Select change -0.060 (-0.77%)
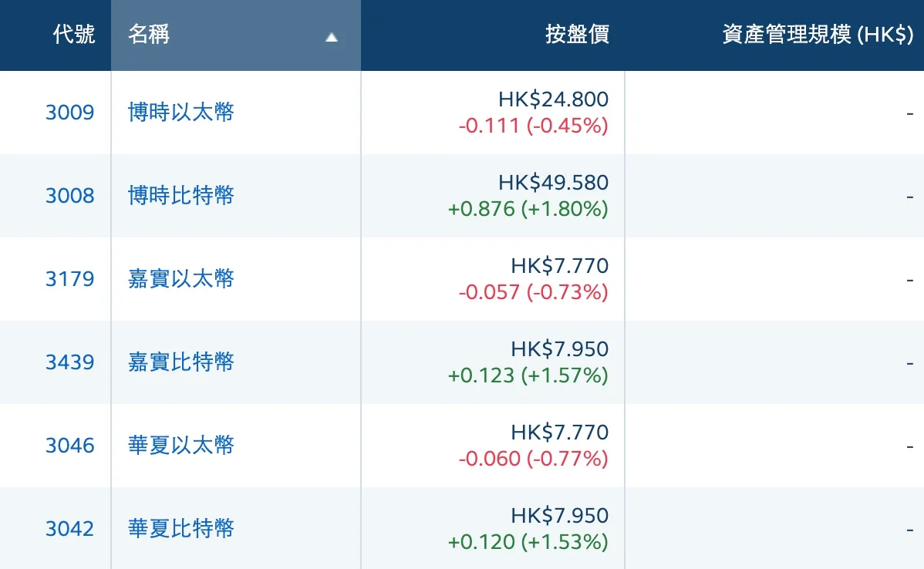 click(533, 459)
